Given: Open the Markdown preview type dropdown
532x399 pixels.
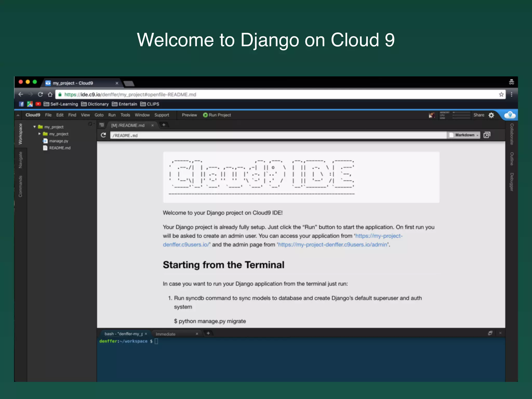Looking at the screenshot, I should click(464, 135).
